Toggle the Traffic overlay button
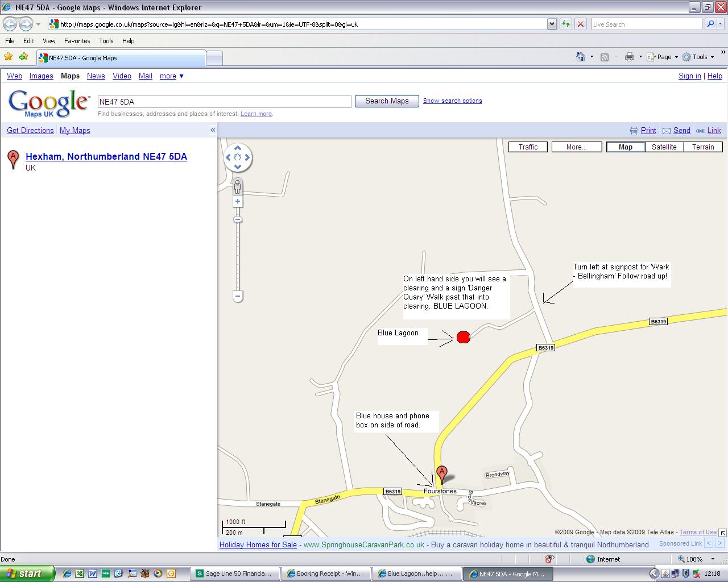This screenshot has width=728, height=582. point(528,147)
